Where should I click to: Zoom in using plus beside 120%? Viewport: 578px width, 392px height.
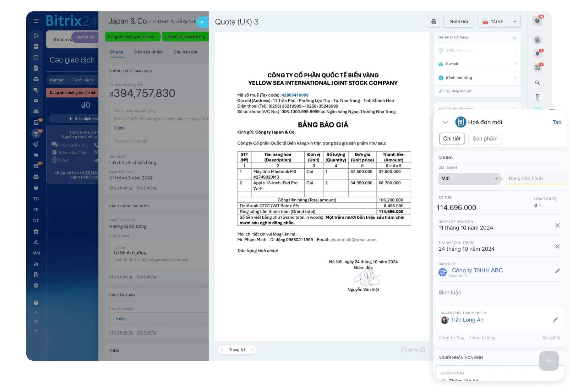click(x=422, y=350)
